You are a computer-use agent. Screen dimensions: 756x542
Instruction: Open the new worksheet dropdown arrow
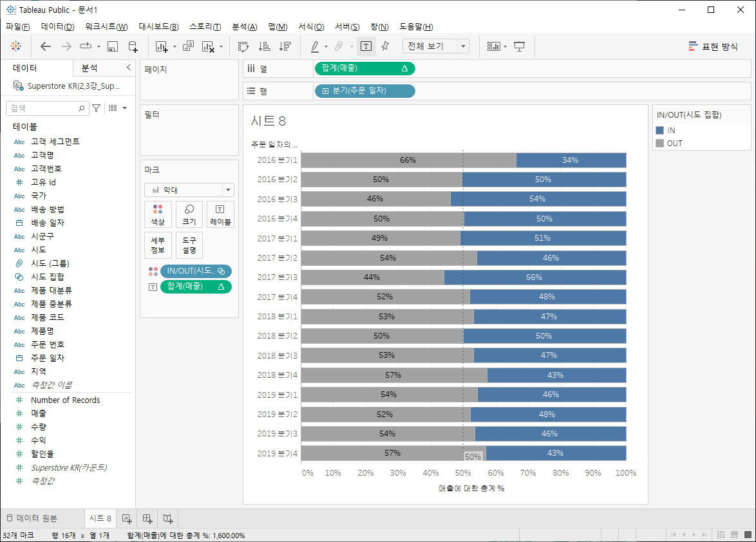click(x=175, y=47)
